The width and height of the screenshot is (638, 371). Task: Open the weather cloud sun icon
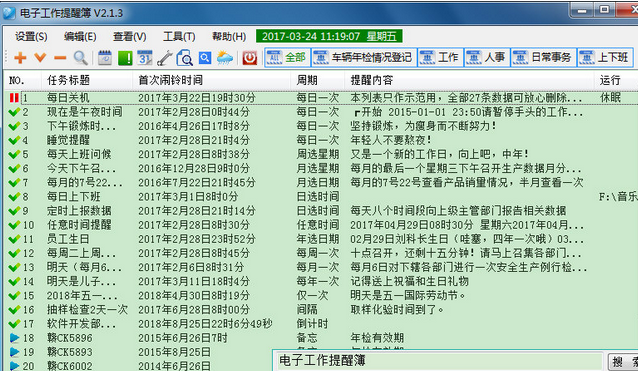[x=225, y=58]
